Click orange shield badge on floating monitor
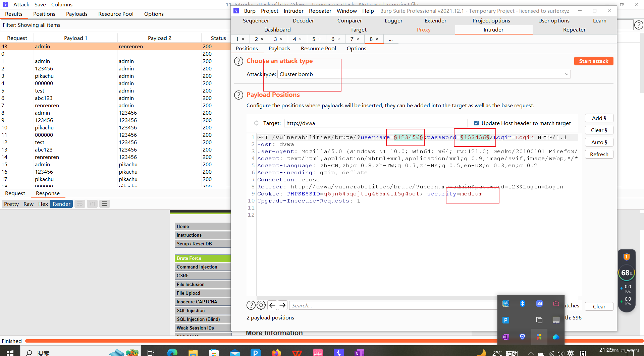 coord(626,257)
